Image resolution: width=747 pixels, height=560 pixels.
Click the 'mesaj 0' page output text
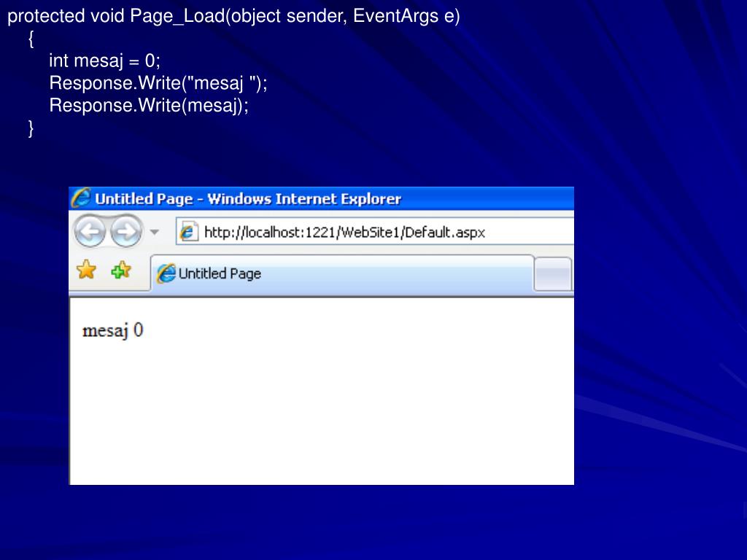coord(113,330)
